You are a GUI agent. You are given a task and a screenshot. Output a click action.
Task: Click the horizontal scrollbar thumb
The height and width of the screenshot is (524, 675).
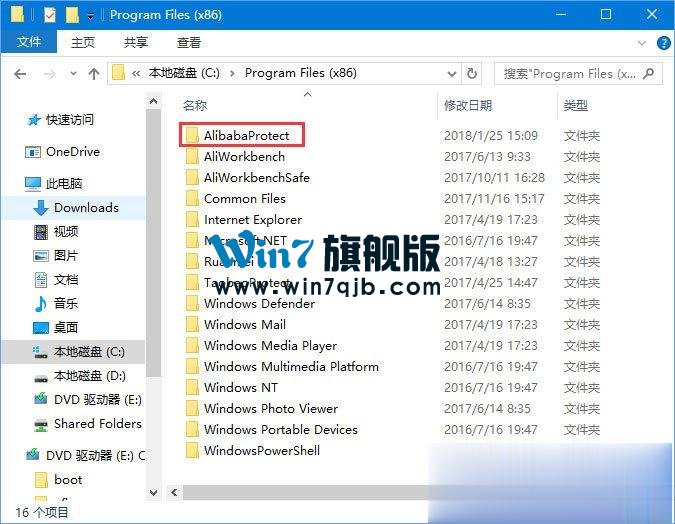click(306, 493)
